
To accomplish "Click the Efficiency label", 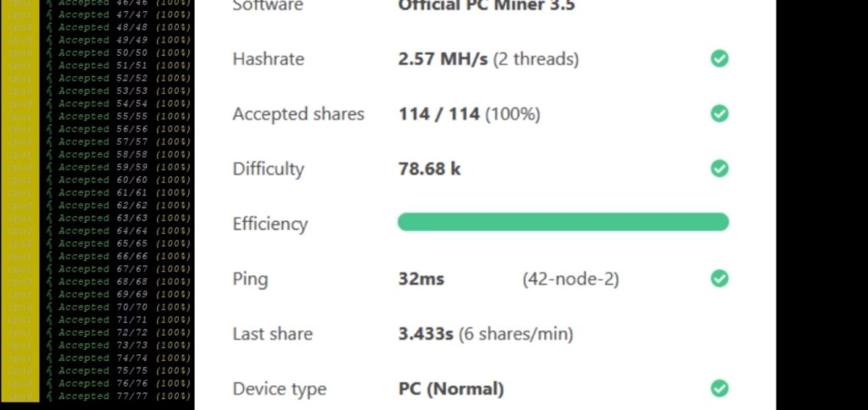I will (270, 224).
